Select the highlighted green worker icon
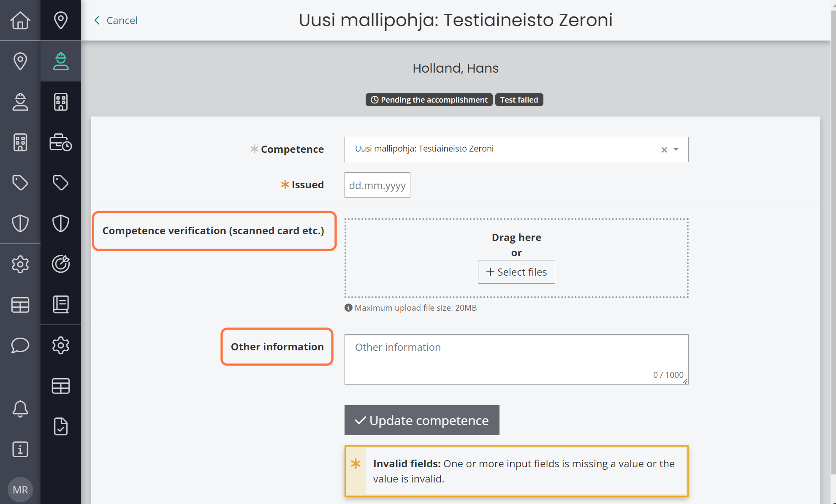The height and width of the screenshot is (504, 836). (61, 61)
